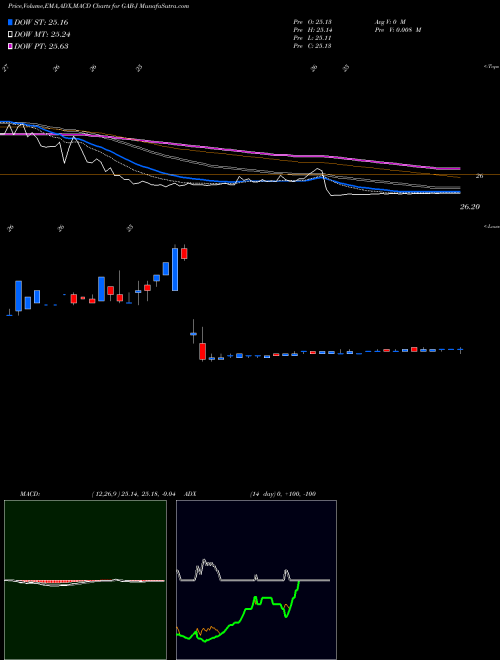Click the tallest blue candlestick before the gap
This screenshot has height=660, width=500.
point(175,269)
